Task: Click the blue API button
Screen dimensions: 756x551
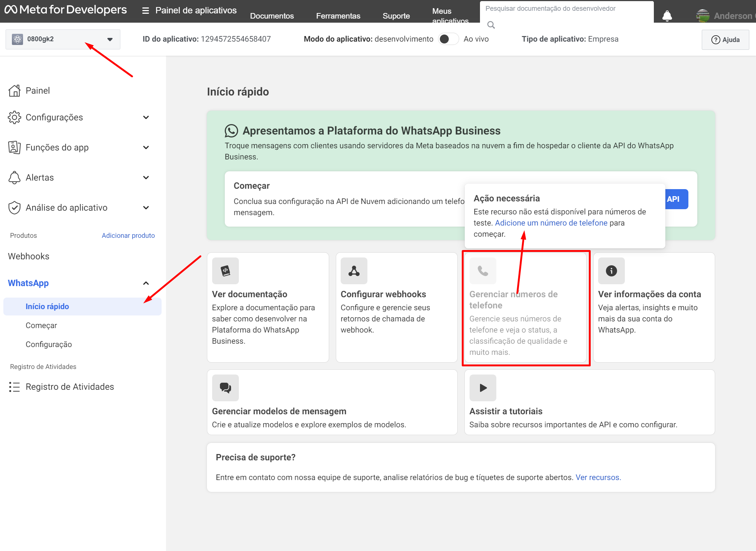Action: tap(676, 199)
